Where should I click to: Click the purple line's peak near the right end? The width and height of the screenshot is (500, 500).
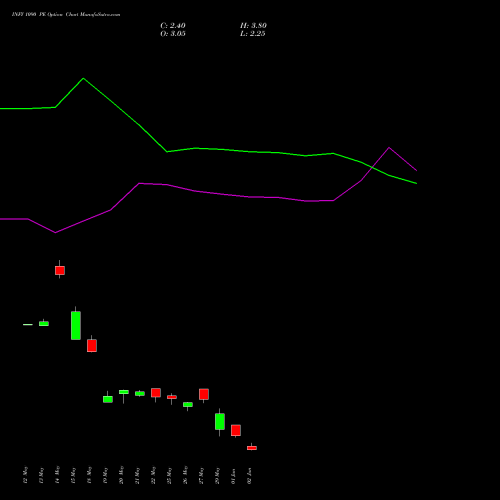click(x=389, y=148)
